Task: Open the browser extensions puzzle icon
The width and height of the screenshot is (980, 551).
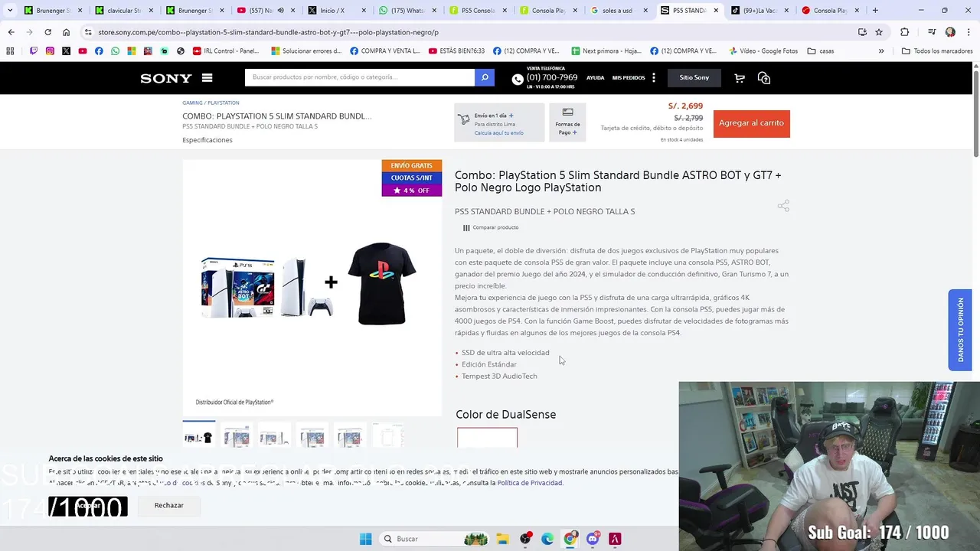Action: pos(905,32)
